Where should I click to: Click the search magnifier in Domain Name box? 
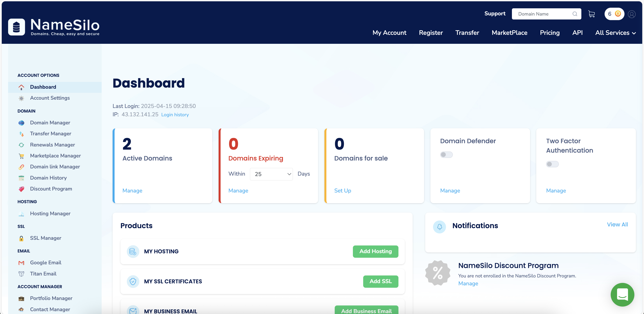pos(575,14)
